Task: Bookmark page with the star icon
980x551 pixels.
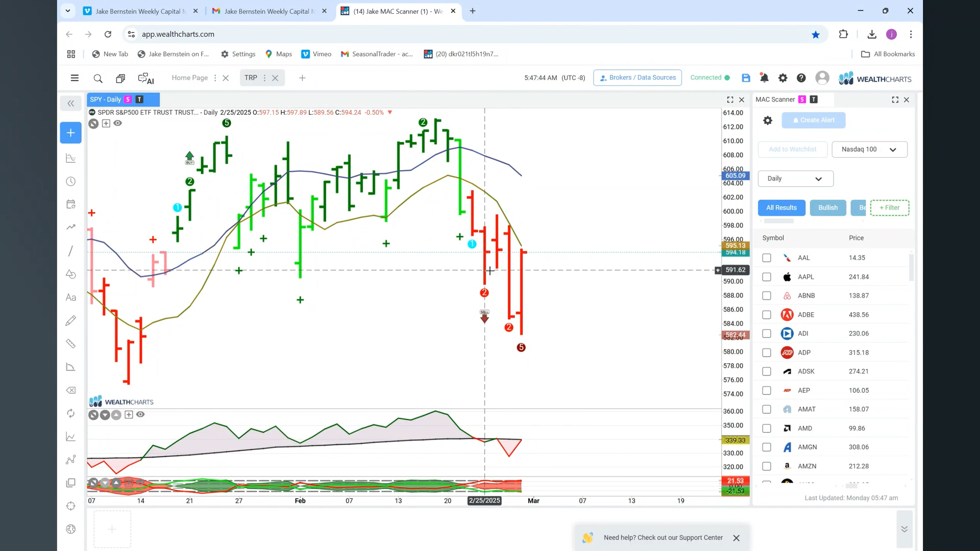Action: [816, 34]
